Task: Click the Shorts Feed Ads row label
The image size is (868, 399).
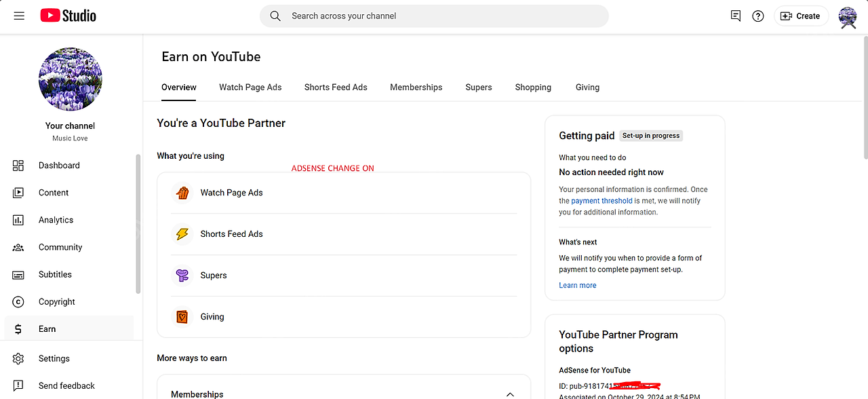Action: (x=231, y=234)
